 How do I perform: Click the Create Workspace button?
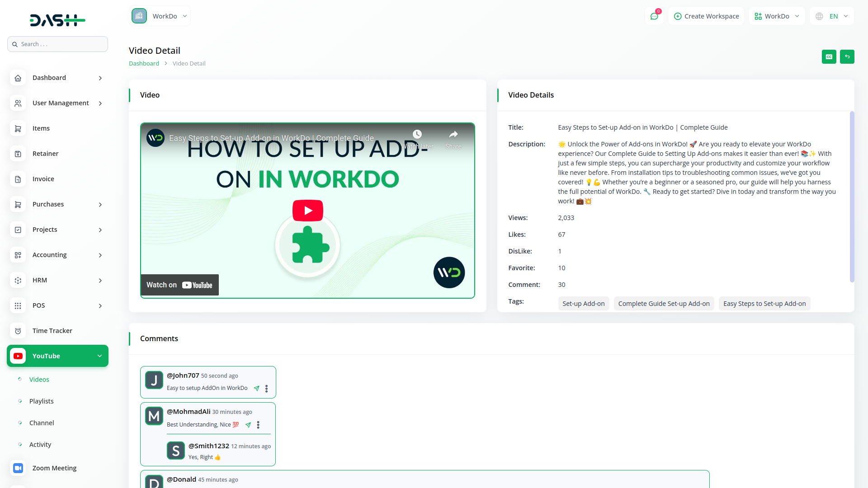[706, 16]
